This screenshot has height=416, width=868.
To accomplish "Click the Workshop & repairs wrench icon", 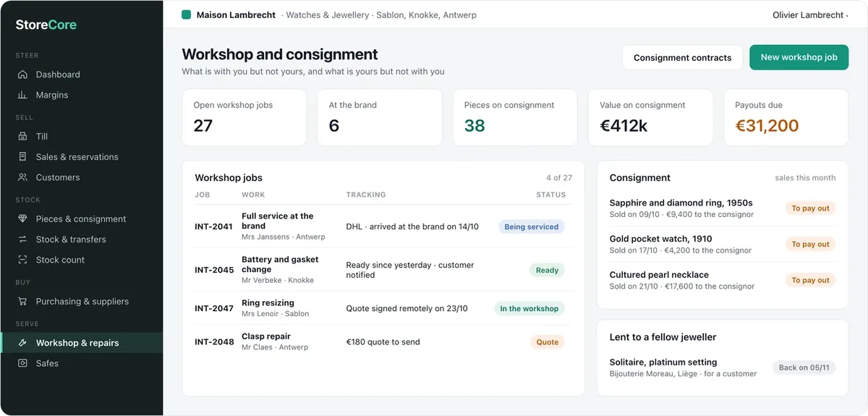I will pyautogui.click(x=22, y=343).
